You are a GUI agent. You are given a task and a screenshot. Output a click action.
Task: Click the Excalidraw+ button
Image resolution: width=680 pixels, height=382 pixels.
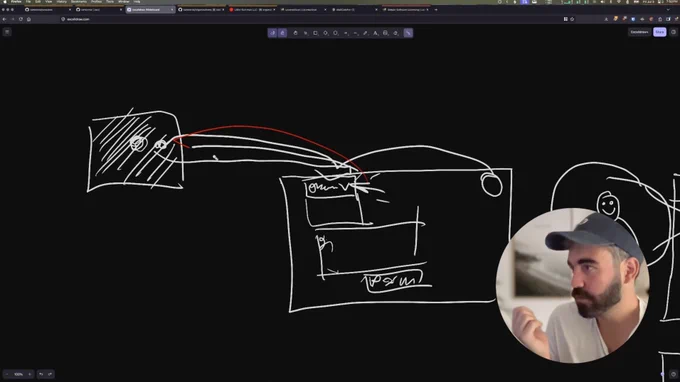tap(639, 32)
